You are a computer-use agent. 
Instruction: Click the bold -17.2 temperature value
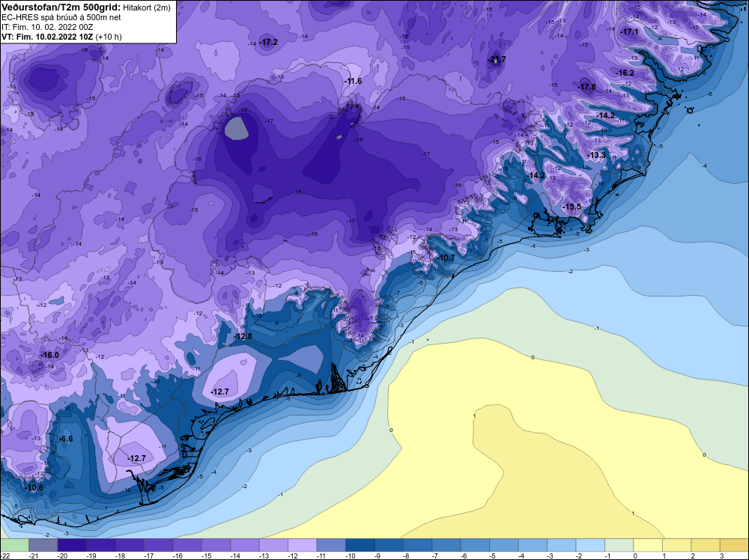point(270,43)
